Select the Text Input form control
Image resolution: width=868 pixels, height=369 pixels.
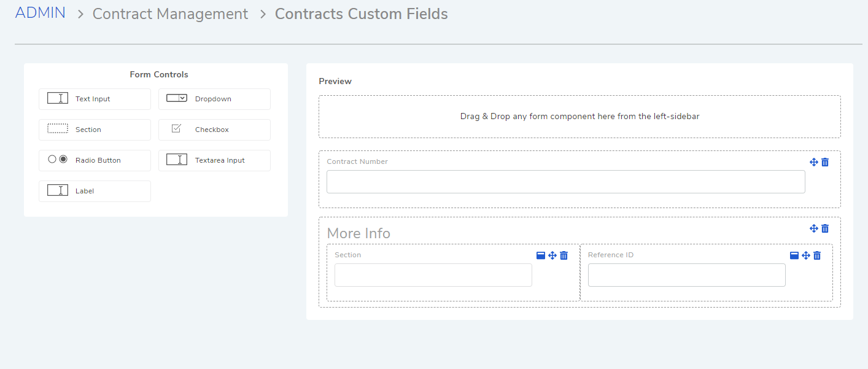[95, 99]
